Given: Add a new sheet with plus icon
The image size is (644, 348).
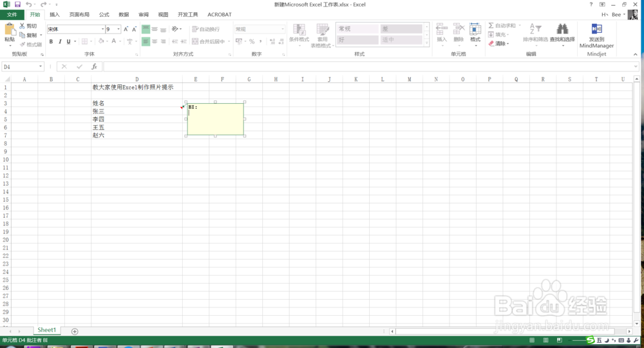Looking at the screenshot, I should click(x=75, y=331).
